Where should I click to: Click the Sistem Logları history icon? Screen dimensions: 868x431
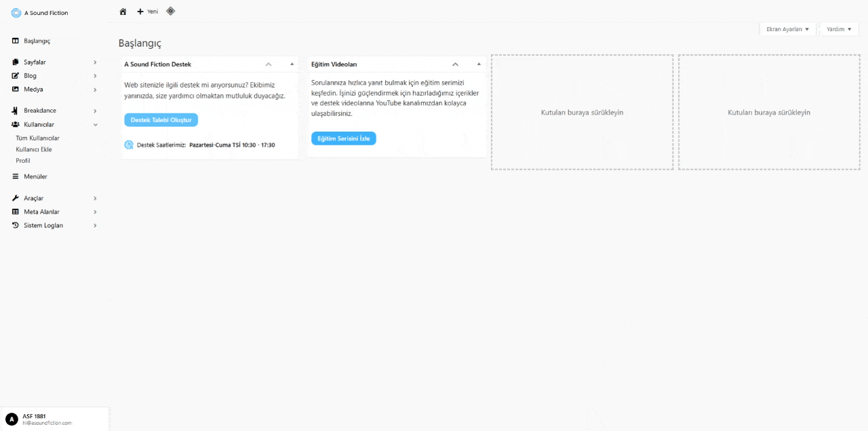click(16, 225)
